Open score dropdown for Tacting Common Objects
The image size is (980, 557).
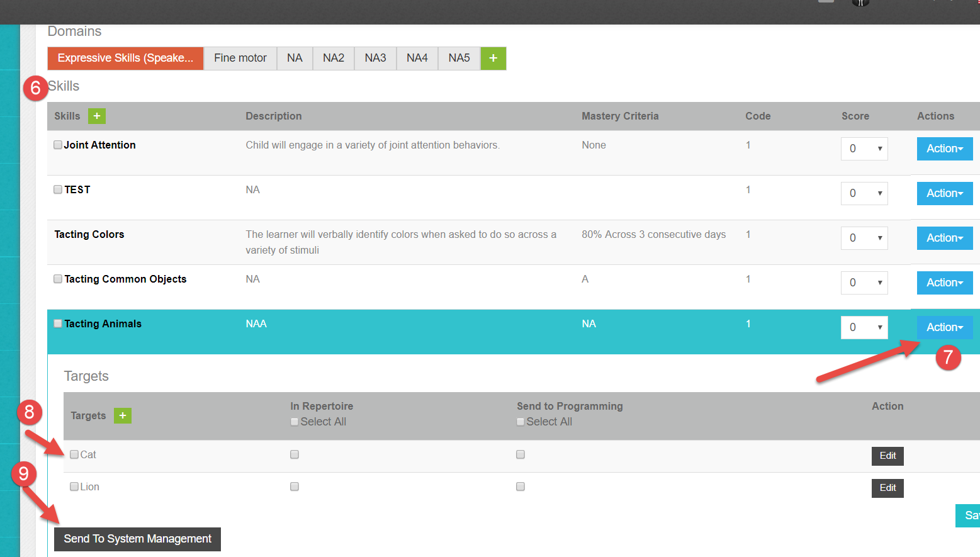pos(864,283)
